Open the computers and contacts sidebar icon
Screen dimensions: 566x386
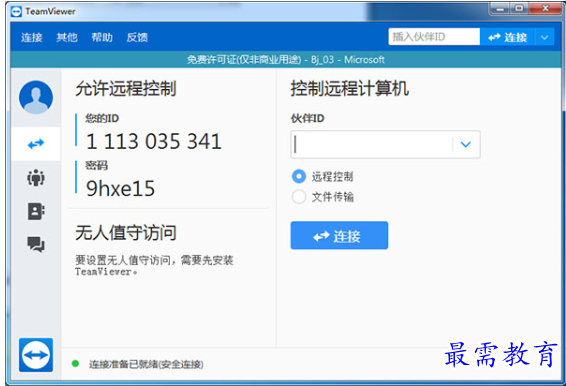[x=36, y=211]
